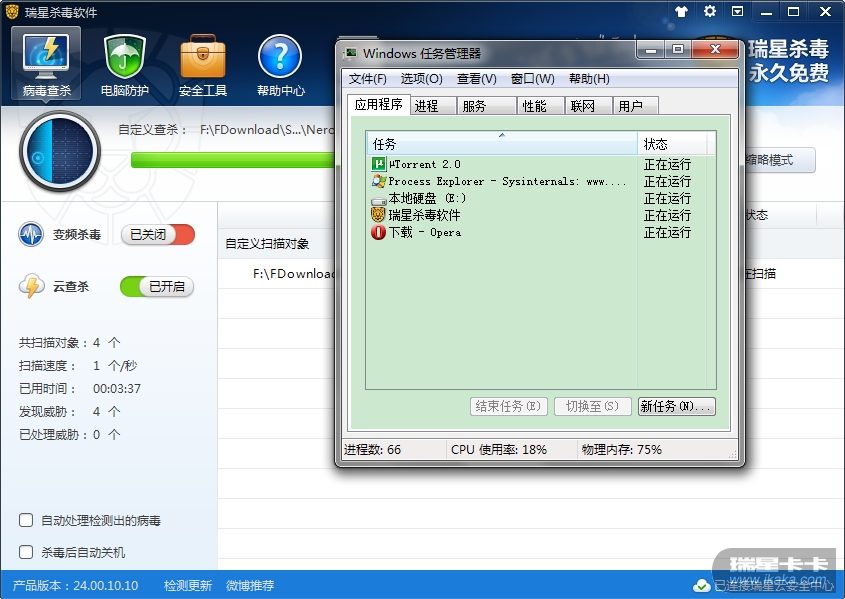Open the 查看(V) menu in Task Manager

[477, 79]
